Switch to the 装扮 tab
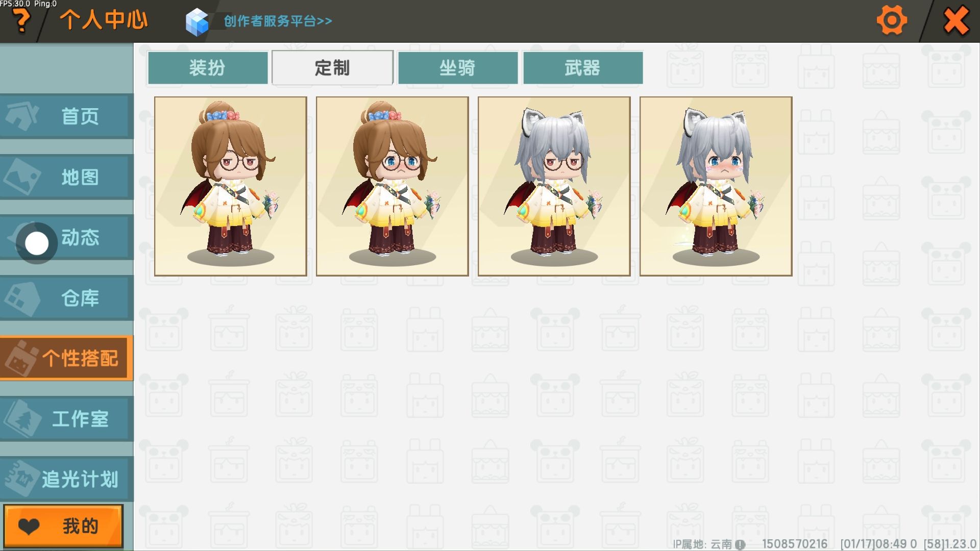The image size is (980, 551). point(208,67)
